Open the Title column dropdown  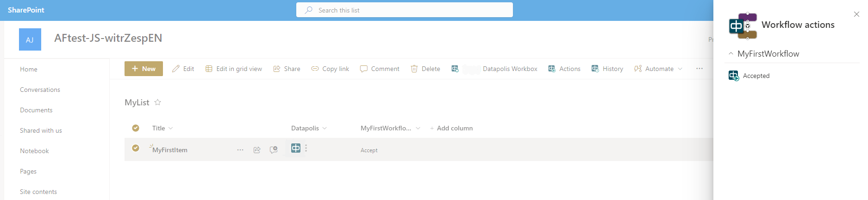(171, 129)
